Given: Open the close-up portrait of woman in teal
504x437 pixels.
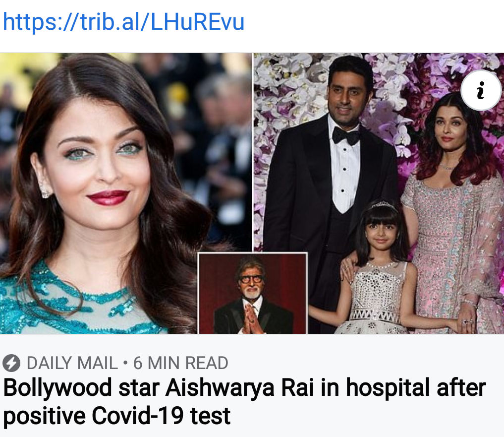Looking at the screenshot, I should [125, 193].
